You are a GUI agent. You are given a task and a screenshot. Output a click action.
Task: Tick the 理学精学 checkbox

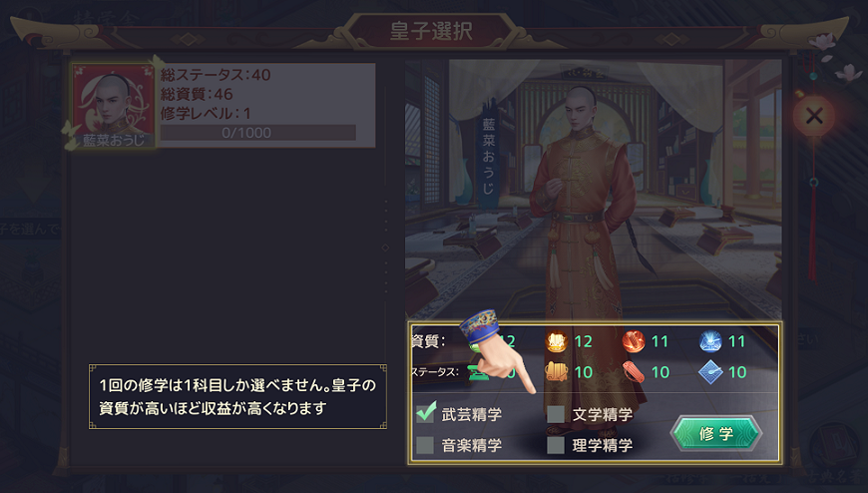click(x=556, y=445)
